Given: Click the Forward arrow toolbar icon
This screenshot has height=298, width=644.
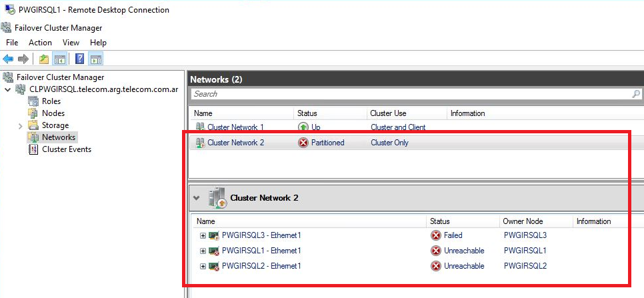Looking at the screenshot, I should [23, 59].
